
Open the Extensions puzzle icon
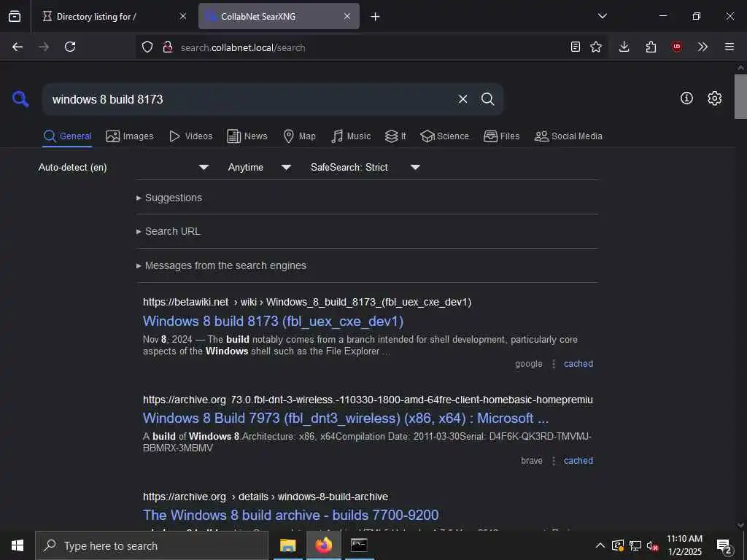click(x=651, y=47)
